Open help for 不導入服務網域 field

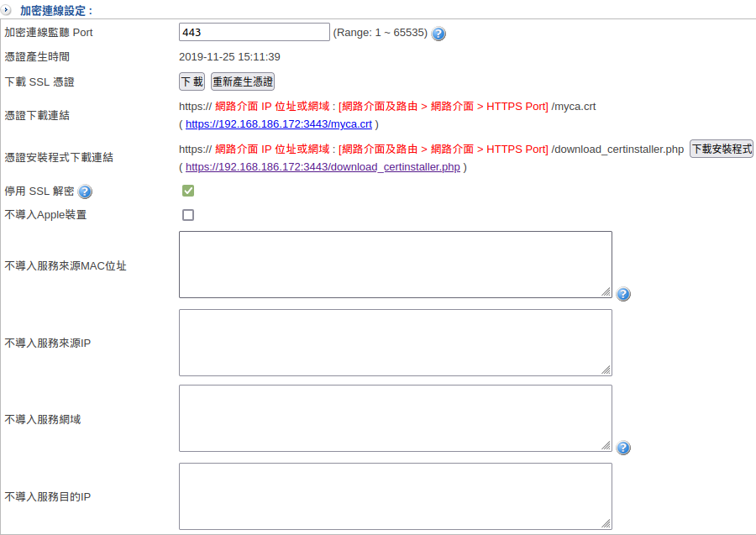point(623,448)
